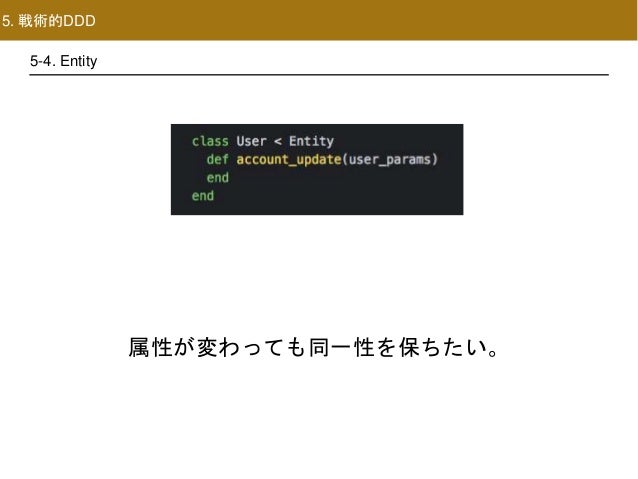The image size is (638, 479).
Task: Select the section title '5-4. Entity'
Action: [x=63, y=61]
